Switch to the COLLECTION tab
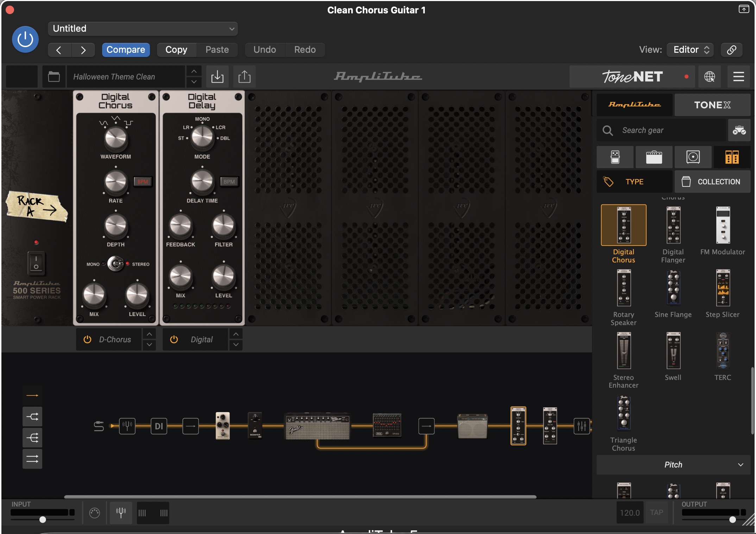 pyautogui.click(x=712, y=182)
